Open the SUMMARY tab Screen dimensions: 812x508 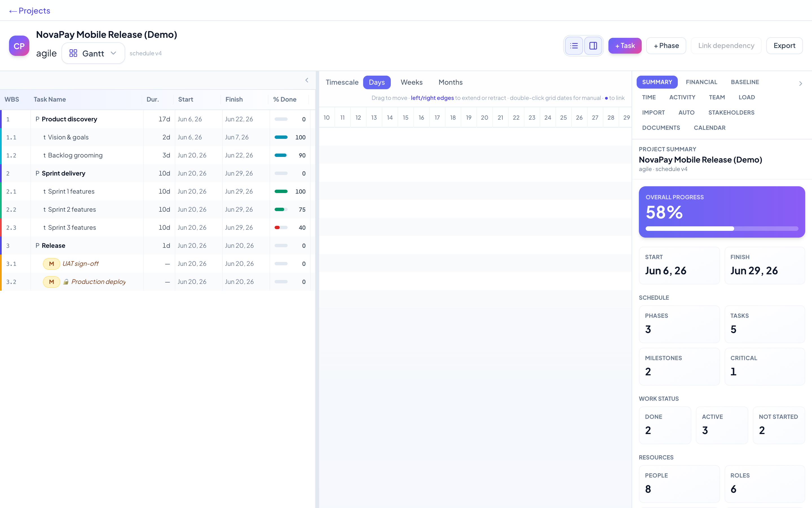point(657,82)
